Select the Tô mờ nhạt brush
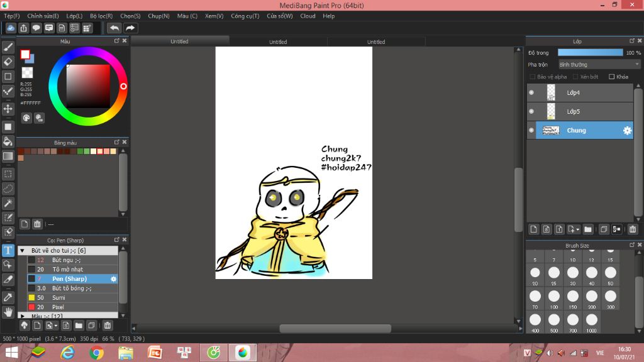 click(72, 269)
